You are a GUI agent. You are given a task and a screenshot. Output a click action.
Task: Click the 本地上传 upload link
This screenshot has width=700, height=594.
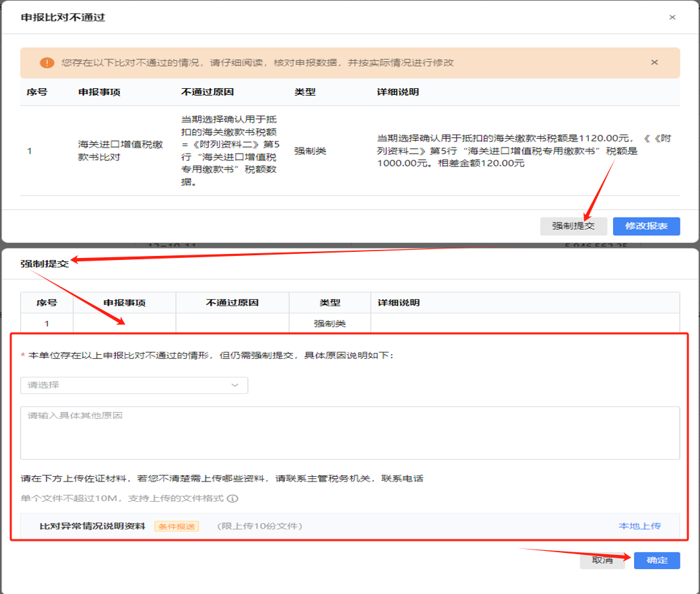[639, 526]
